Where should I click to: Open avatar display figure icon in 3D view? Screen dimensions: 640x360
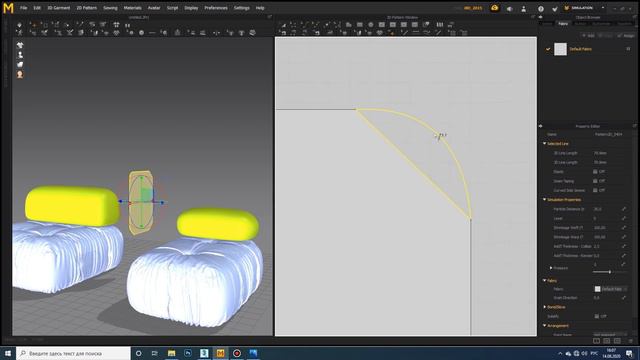tap(20, 55)
